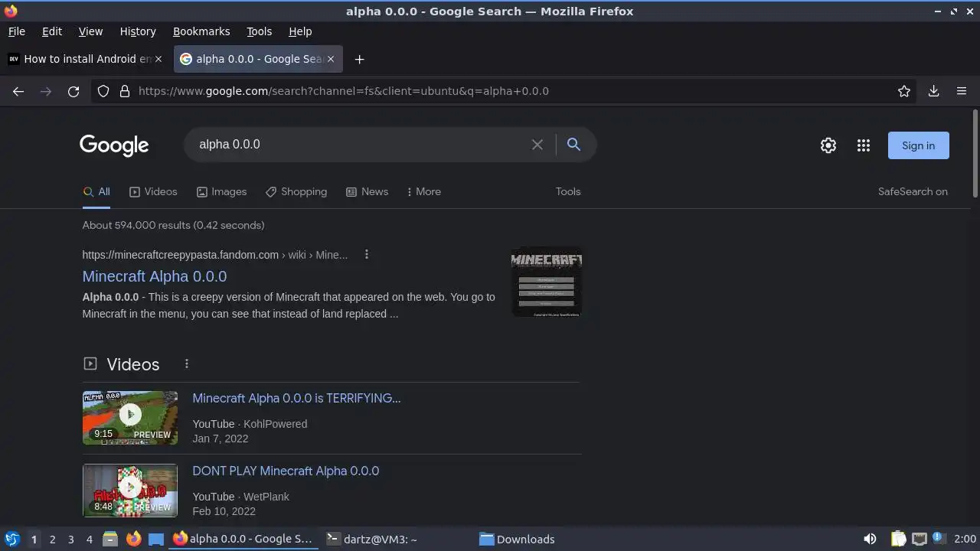Screen dimensions: 980x551
Task: Click the Minecraft menu result thumbnail
Action: point(547,282)
